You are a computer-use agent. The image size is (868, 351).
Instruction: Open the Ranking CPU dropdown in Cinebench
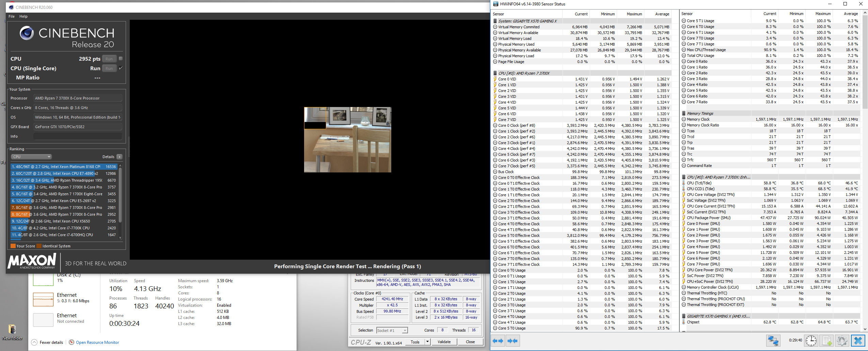tap(31, 157)
